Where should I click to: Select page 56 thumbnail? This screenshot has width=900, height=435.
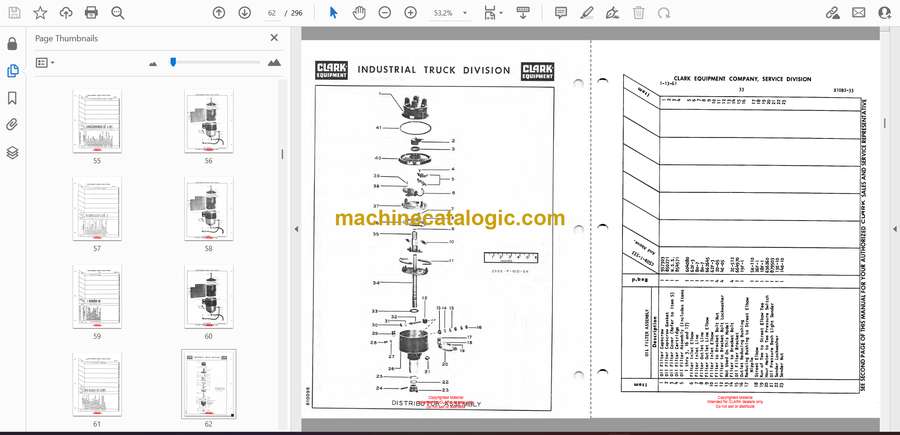coord(208,121)
